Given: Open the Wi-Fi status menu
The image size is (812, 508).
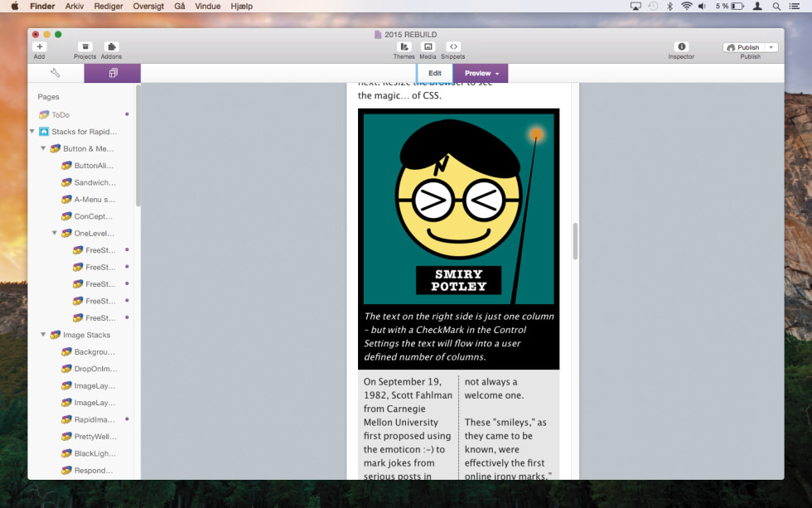Looking at the screenshot, I should tap(687, 6).
